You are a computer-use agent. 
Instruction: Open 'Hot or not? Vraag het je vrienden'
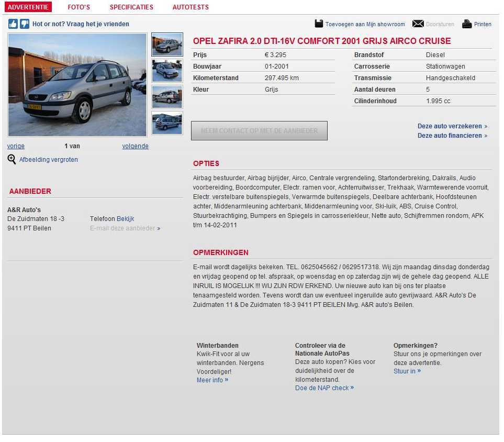pyautogui.click(x=81, y=24)
